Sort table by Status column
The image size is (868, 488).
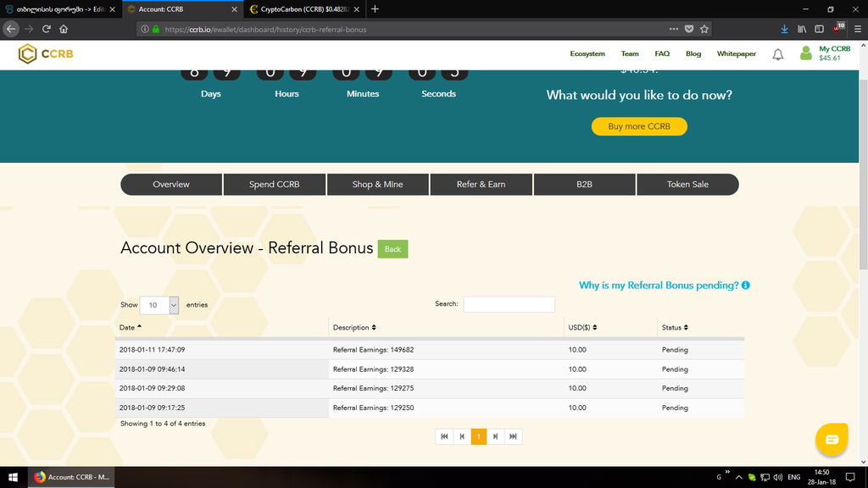coord(675,327)
